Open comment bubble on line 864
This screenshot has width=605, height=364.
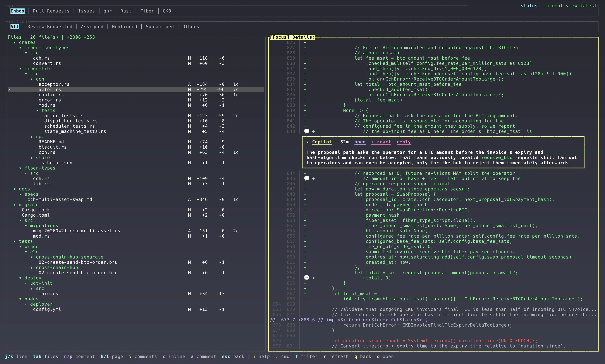tap(307, 278)
